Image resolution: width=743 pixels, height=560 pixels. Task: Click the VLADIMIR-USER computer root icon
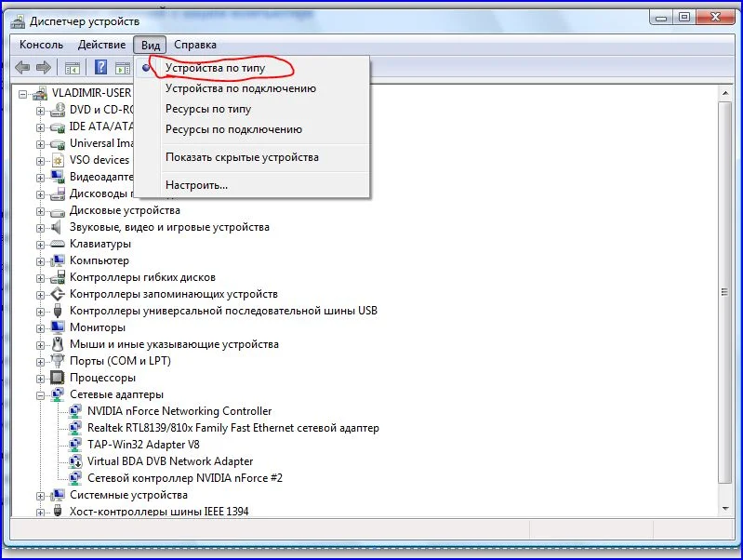coord(40,93)
